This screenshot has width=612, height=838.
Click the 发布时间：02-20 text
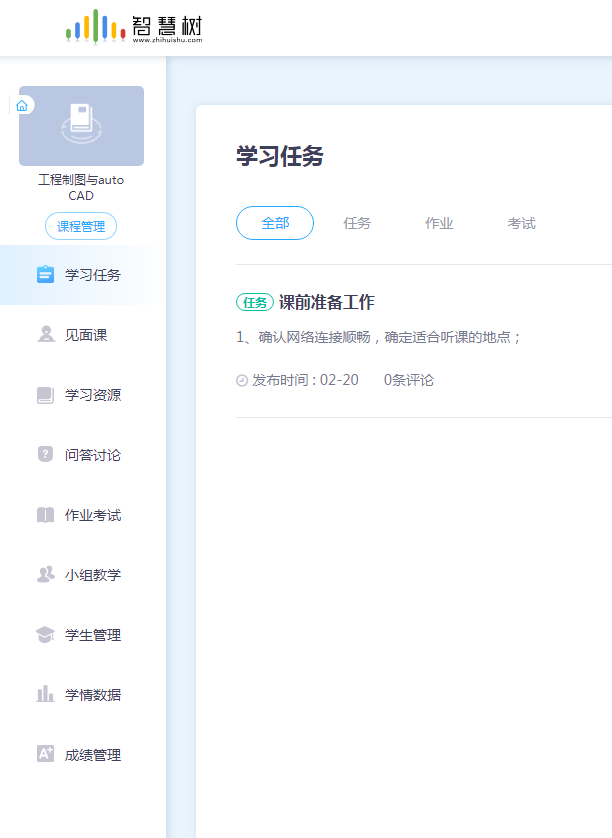point(305,380)
